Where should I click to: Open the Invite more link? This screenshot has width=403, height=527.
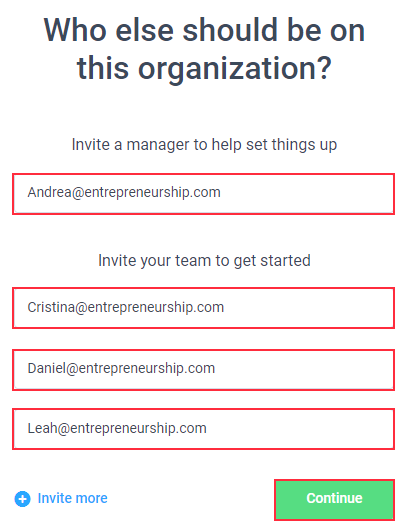61,499
